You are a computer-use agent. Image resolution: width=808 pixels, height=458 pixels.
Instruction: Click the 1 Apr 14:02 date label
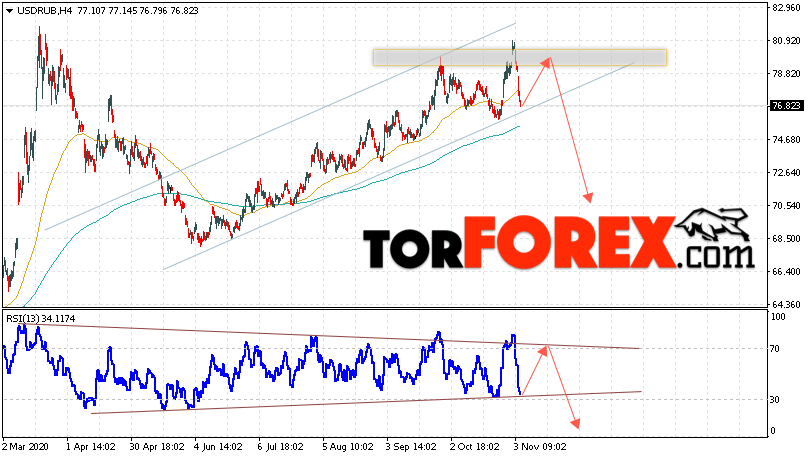click(89, 446)
